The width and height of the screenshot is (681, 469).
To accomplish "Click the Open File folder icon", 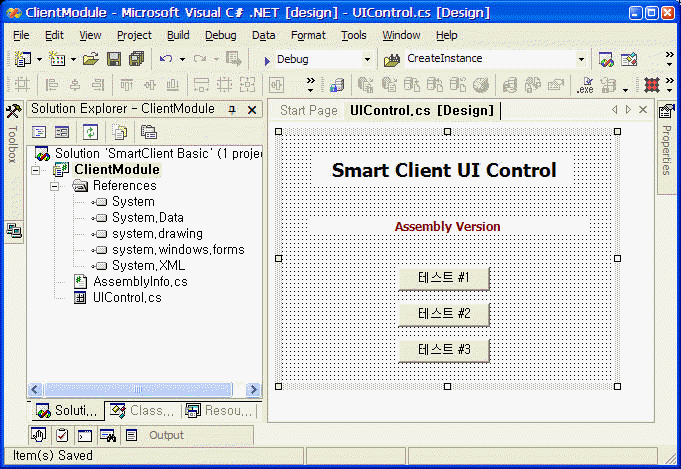I will click(90, 59).
